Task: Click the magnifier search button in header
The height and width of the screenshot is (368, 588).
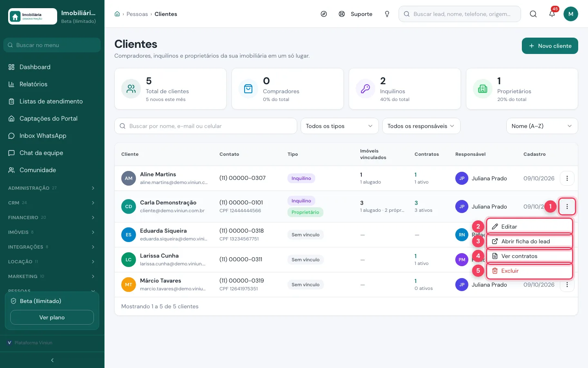Action: coord(533,14)
